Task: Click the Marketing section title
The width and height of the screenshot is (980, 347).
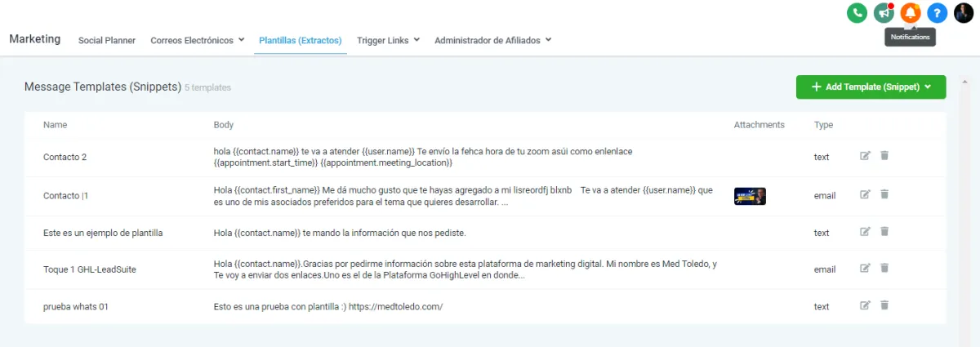Action: click(35, 39)
